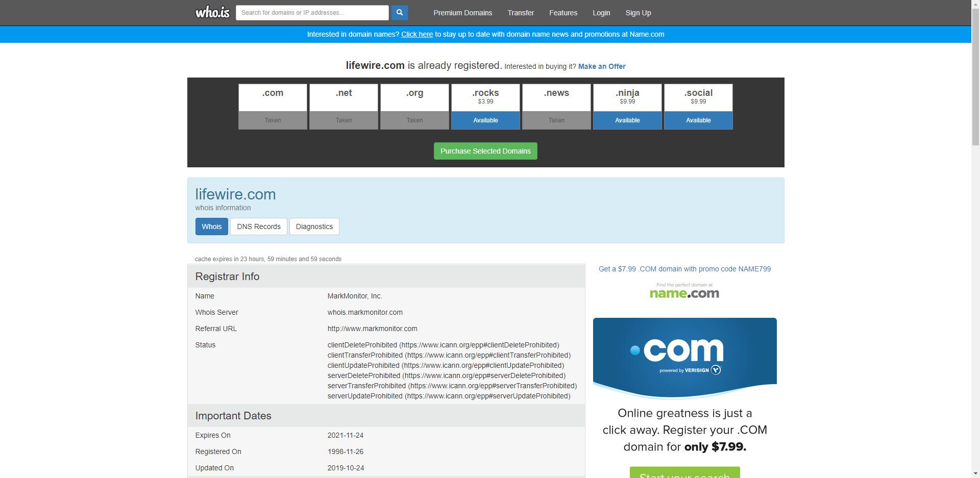Click the page scrollbar up arrow

coord(975,4)
